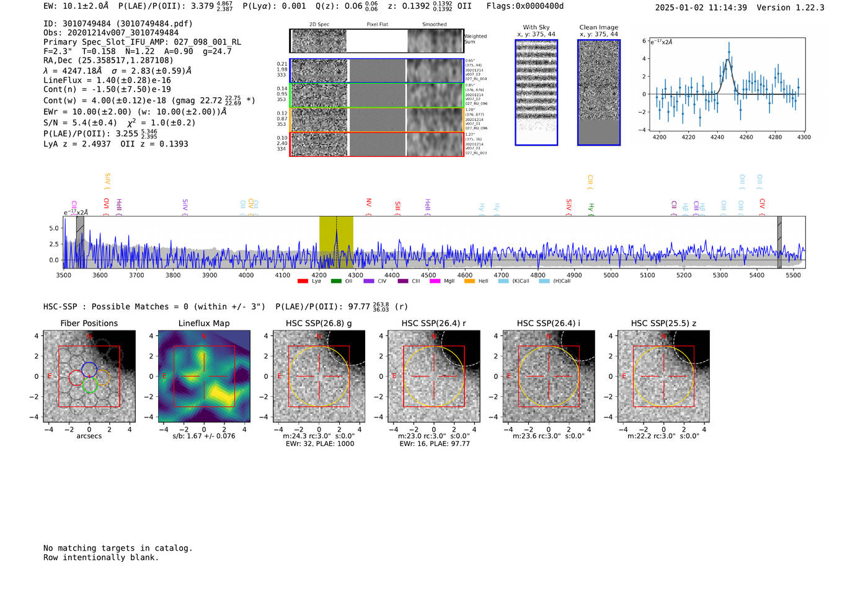Click the Weighted Sum 2D spectrum row
This screenshot has width=868, height=591.
376,41
